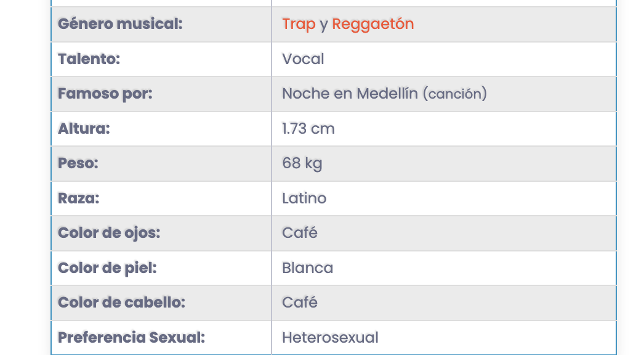Click the Color de cabello label
This screenshot has height=355, width=644.
click(x=121, y=303)
